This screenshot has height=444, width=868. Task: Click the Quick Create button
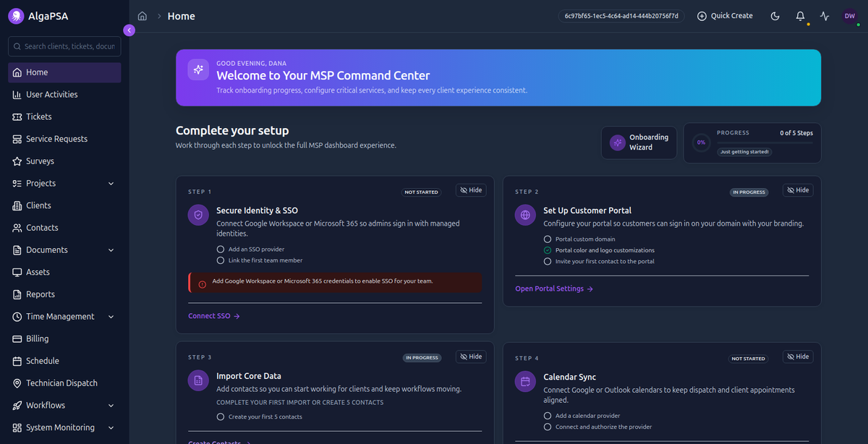(x=725, y=16)
